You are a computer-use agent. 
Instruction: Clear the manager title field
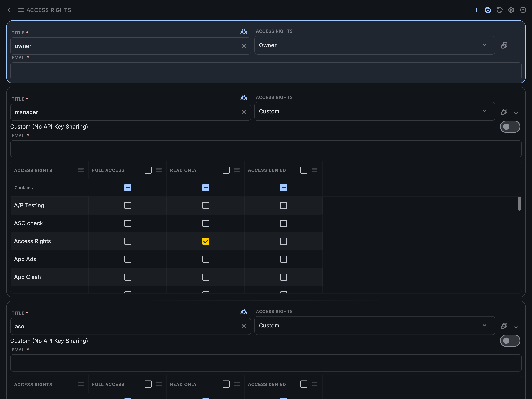[x=244, y=112]
